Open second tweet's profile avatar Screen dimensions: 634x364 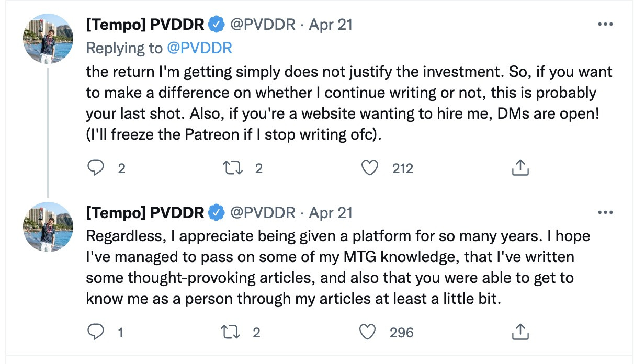point(48,227)
